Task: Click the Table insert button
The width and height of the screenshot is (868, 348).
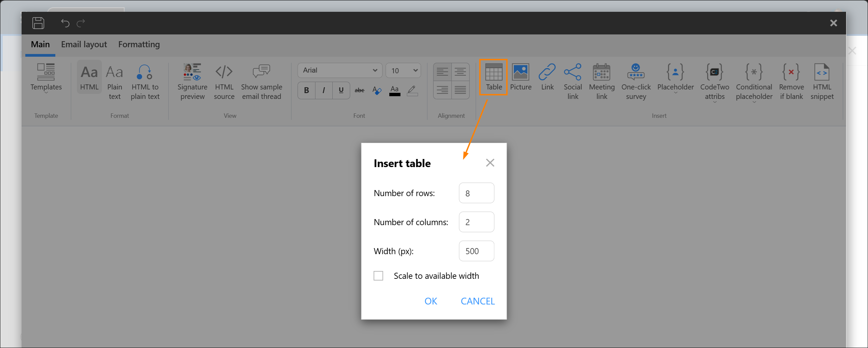Action: coord(494,77)
